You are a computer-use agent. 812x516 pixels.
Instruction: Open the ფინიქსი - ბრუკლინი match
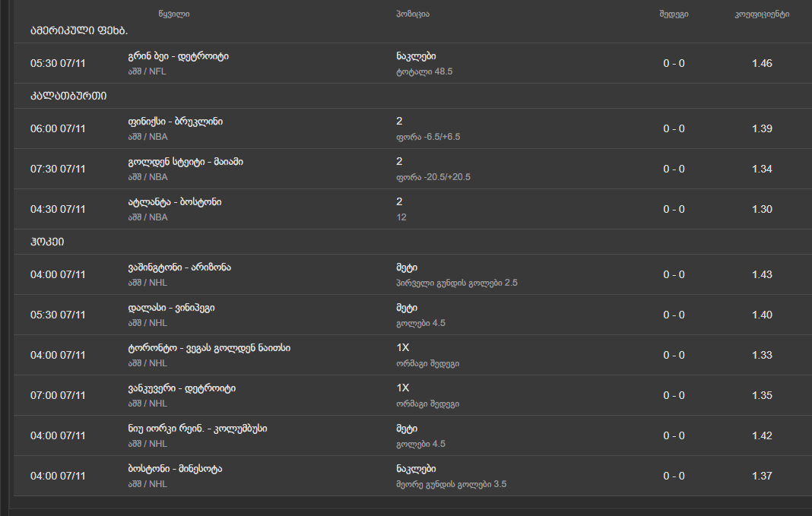176,122
